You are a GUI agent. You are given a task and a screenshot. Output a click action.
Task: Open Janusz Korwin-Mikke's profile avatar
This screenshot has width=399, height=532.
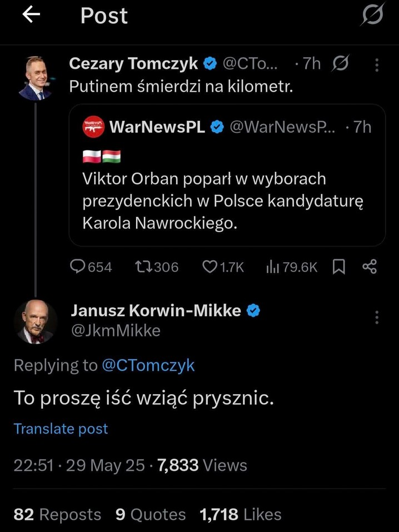(x=36, y=322)
